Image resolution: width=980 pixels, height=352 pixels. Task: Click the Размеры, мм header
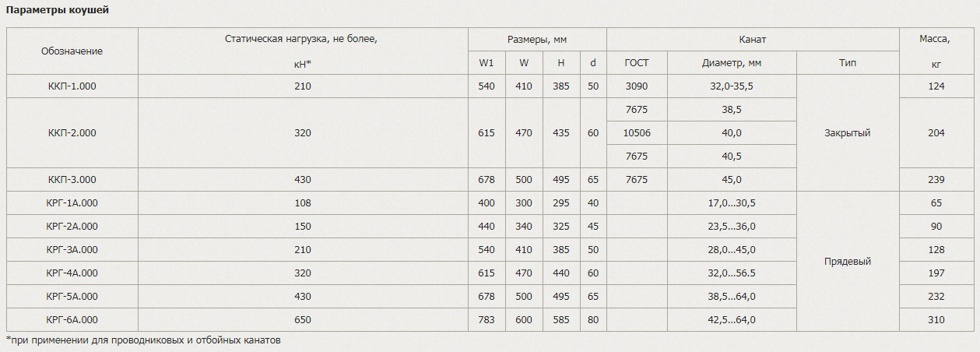click(x=537, y=40)
